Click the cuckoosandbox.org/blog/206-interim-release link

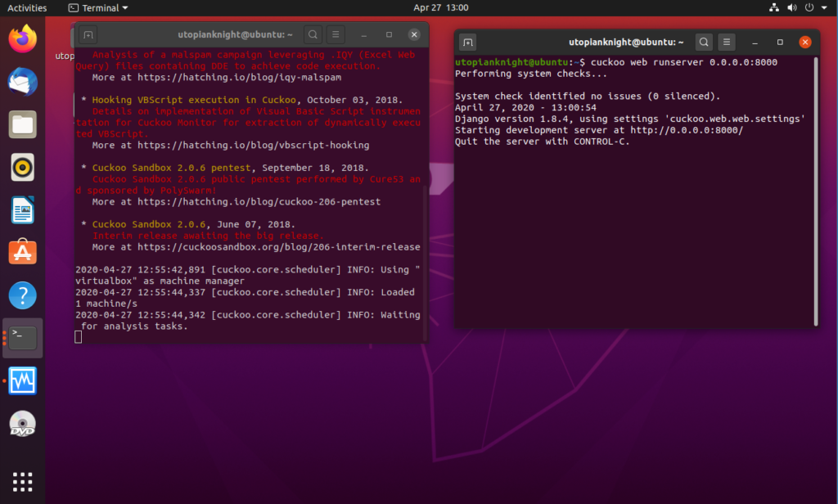279,247
